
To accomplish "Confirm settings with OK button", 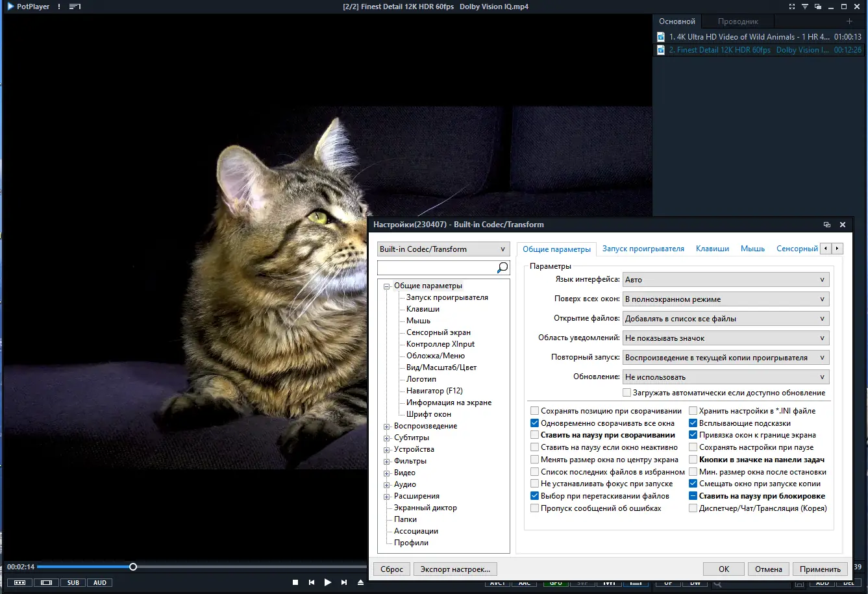I will 724,569.
